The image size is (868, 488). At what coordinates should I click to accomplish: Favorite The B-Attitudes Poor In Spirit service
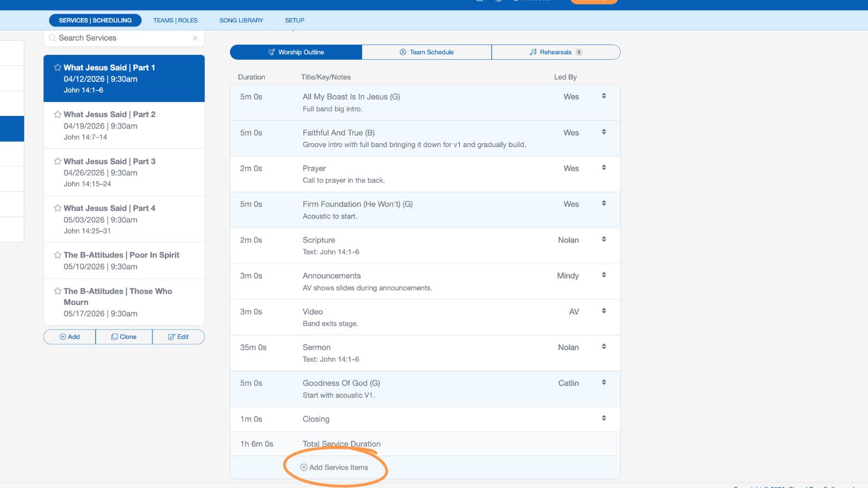click(x=58, y=255)
